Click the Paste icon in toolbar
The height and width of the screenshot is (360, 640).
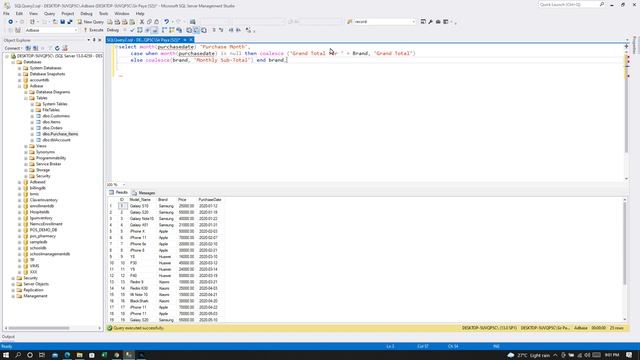[156, 22]
